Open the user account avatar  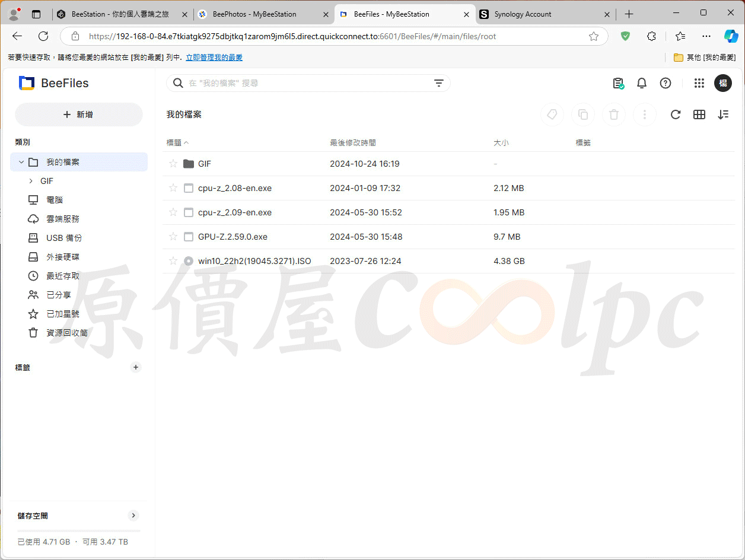(723, 83)
